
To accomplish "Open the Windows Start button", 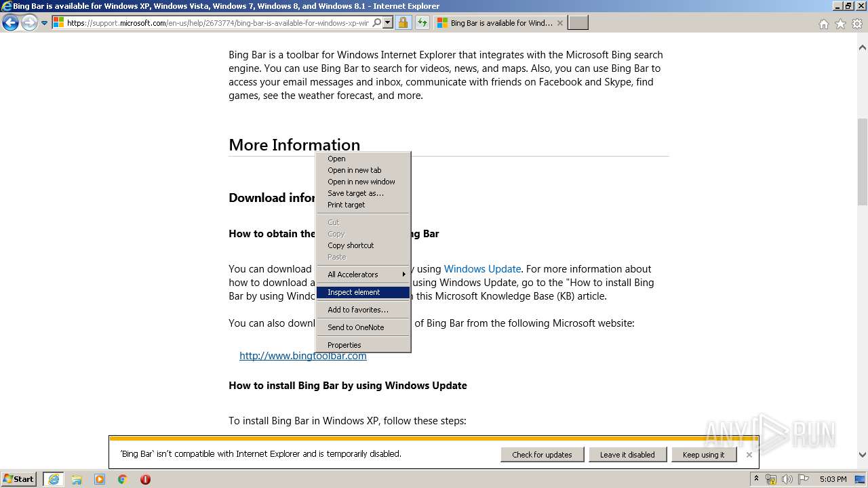I will [19, 479].
